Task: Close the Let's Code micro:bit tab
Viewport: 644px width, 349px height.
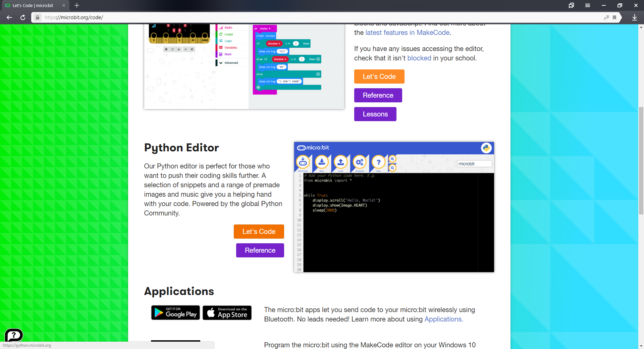Action: (64, 5)
